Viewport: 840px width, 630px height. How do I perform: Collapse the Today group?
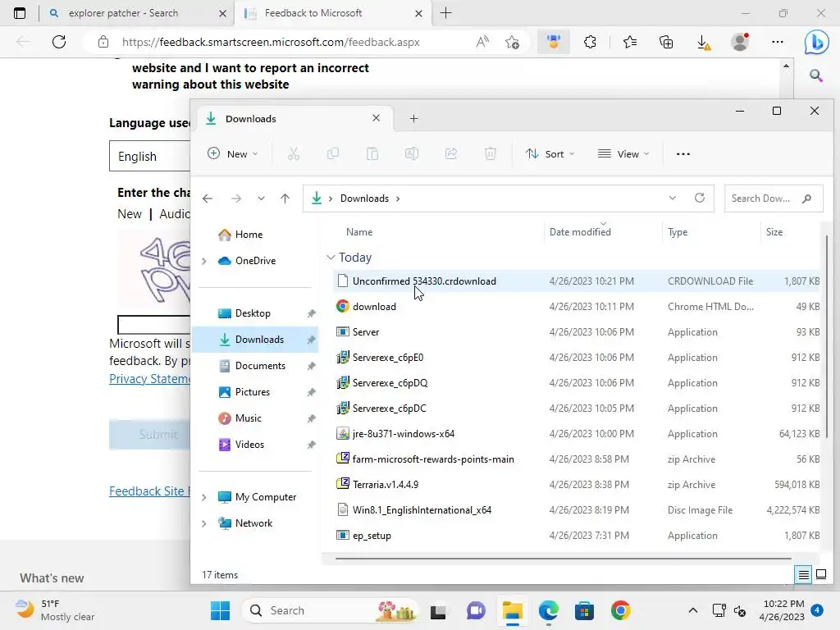coord(331,258)
